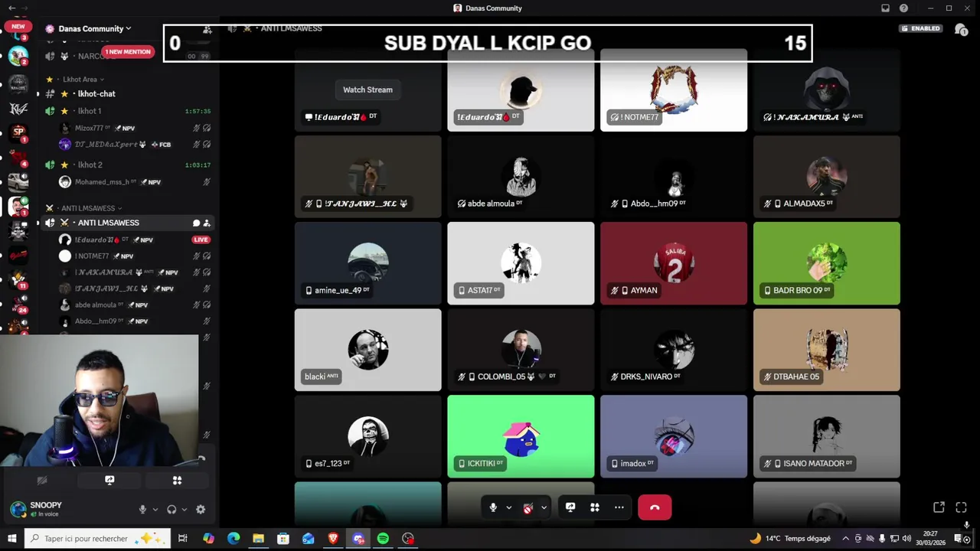980x551 pixels.
Task: Click invite icon on ANTI LMSAWESS channel
Action: click(x=207, y=223)
